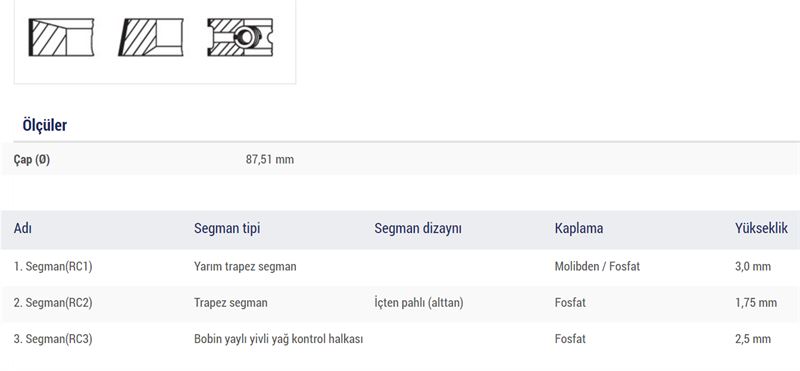800x371 pixels.
Task: Click the Segman dizaynı column header
Action: [418, 228]
